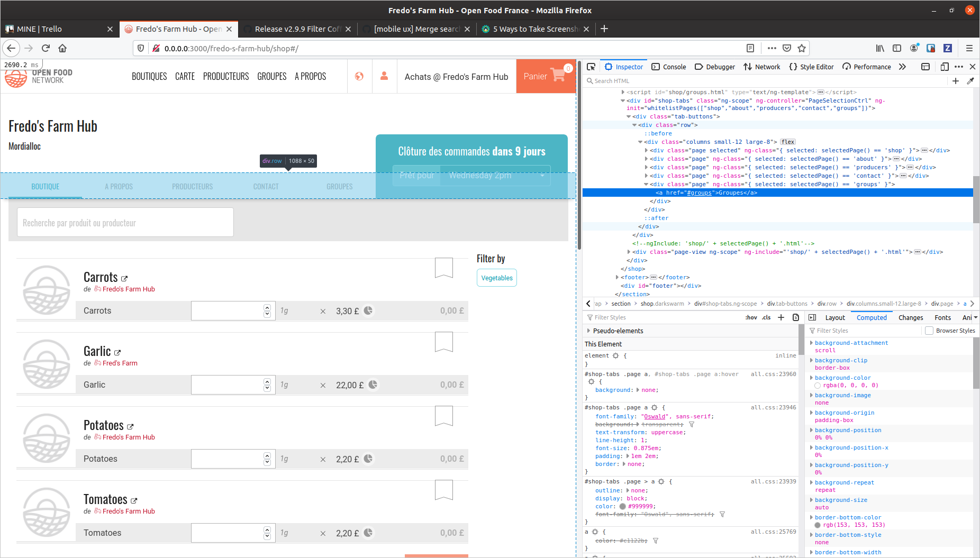Open Responsive Design Mode icon
Image resolution: width=980 pixels, height=558 pixels.
[x=945, y=67]
